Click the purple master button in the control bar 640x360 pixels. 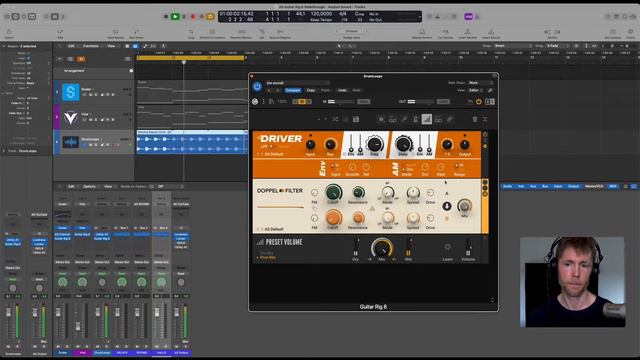click(468, 17)
